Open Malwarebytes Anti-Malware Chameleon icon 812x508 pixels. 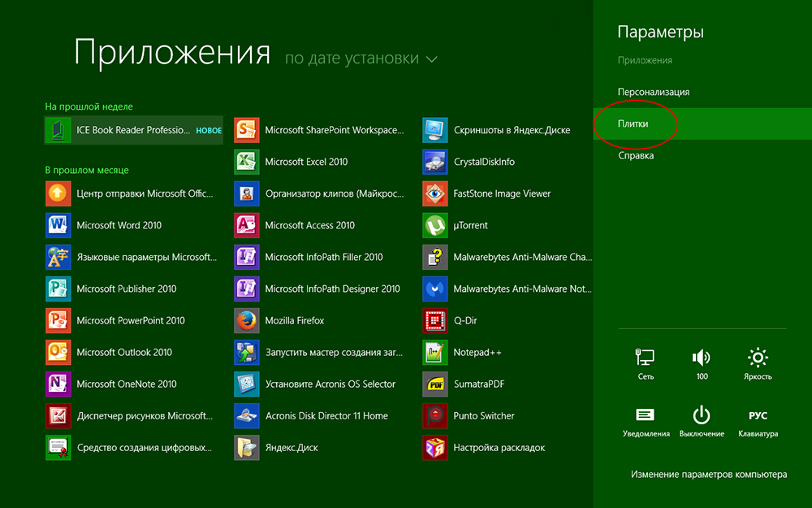coord(435,257)
